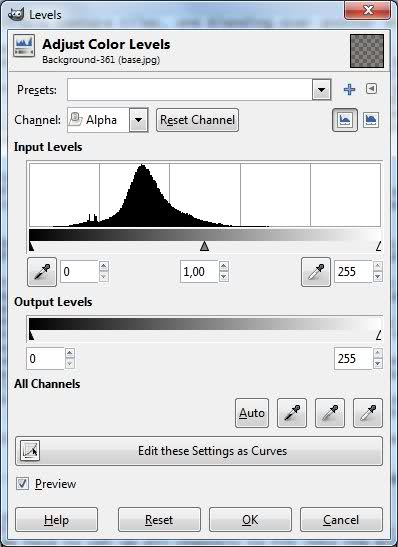Open the Presets dropdown list
Screen dimensions: 398x547
click(x=321, y=90)
